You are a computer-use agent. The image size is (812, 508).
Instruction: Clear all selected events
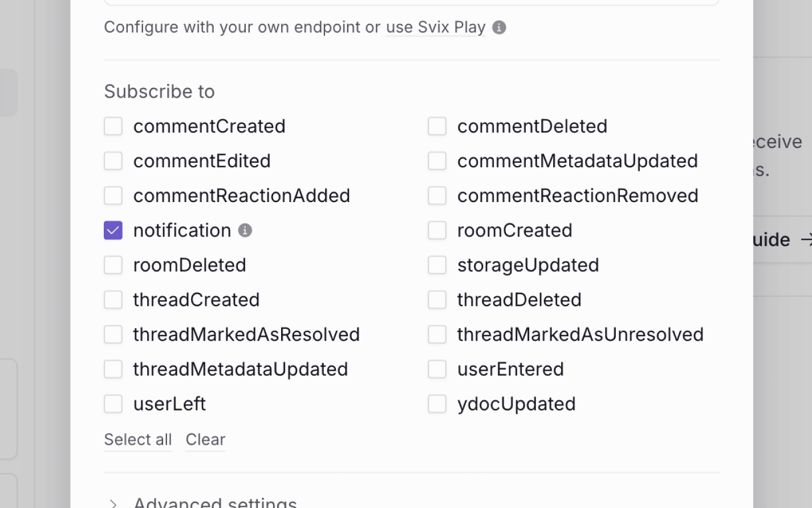[x=205, y=440]
